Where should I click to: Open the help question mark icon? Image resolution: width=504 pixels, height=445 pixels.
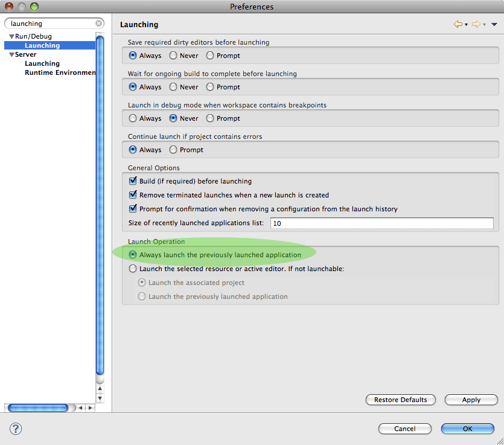point(16,429)
